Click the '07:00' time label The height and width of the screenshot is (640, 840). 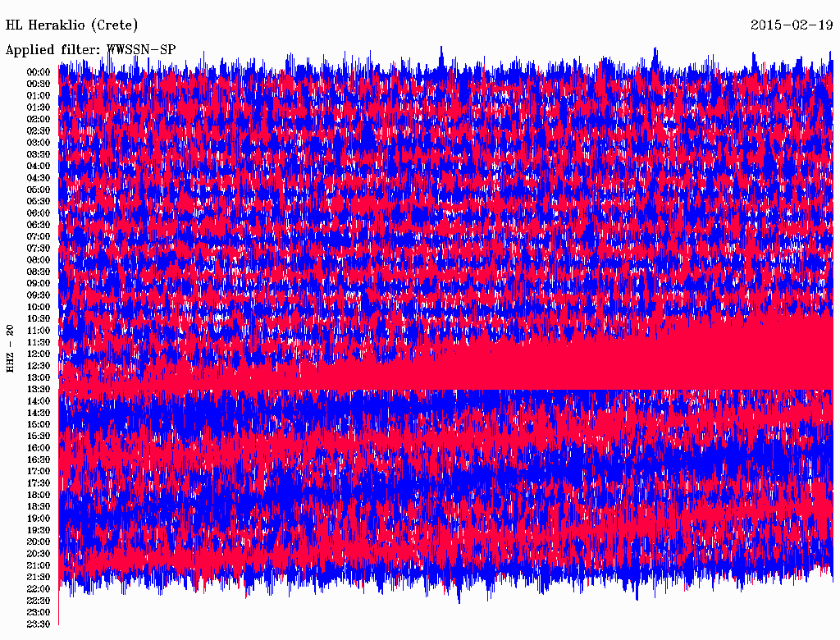pos(38,237)
